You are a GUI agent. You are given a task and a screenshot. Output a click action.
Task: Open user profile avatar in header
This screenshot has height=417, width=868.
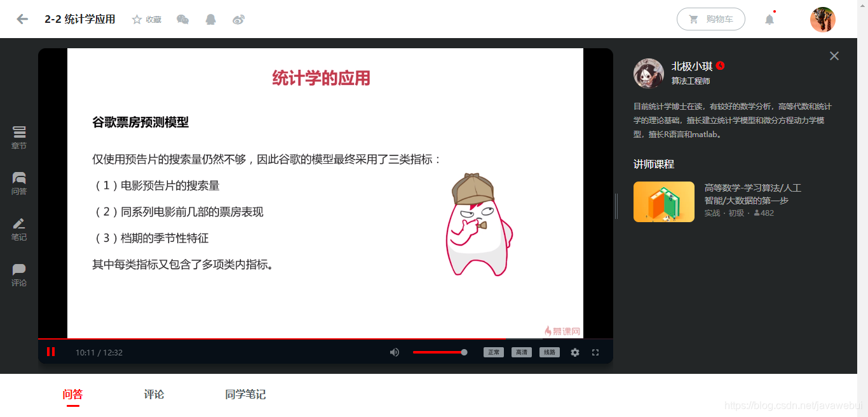822,20
